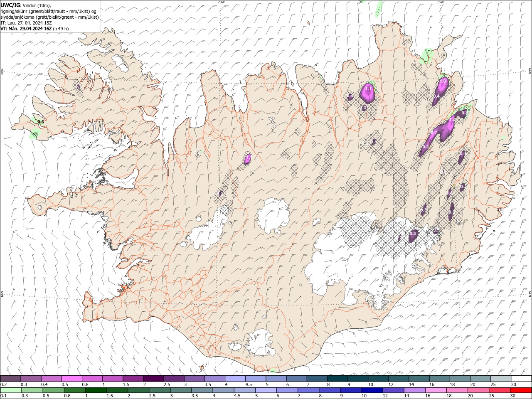Click the 20W longitude label
Viewport: 532px width, 399px height.
coord(221,2)
